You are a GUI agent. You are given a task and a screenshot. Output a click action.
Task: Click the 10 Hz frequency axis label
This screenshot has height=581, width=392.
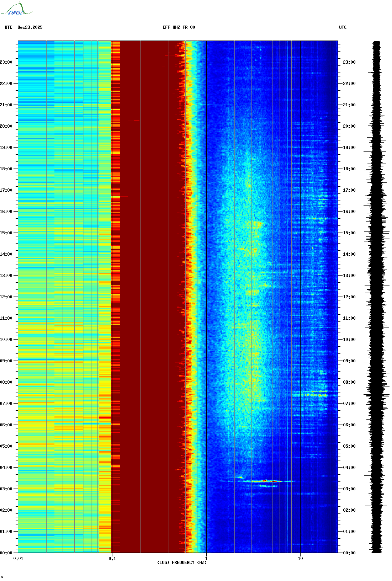pos(300,559)
